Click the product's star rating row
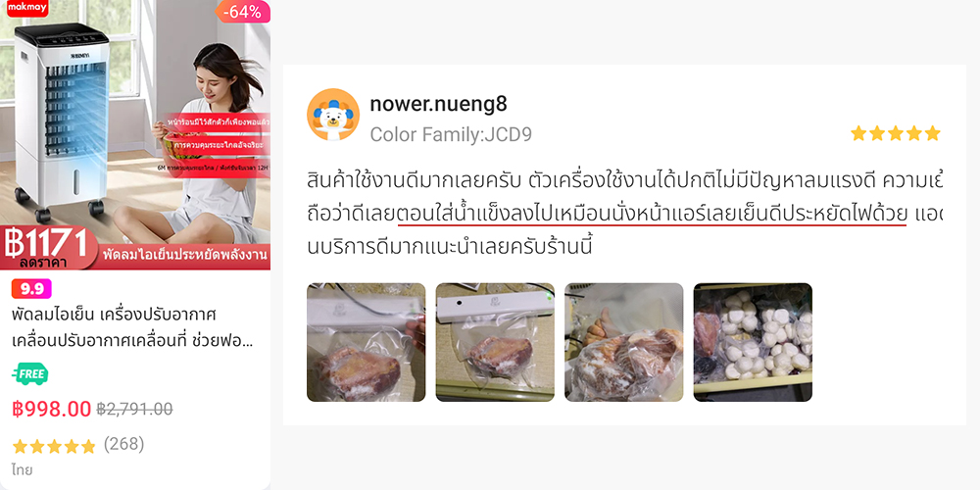This screenshot has height=490, width=980. coord(54,446)
